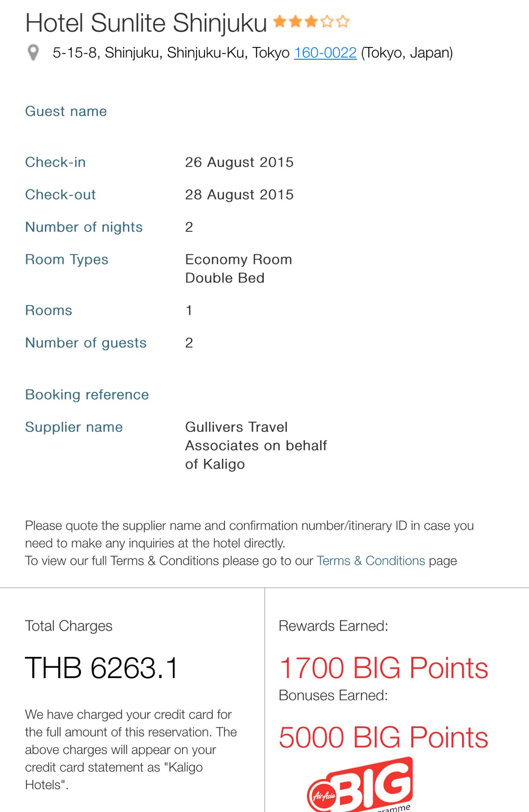Click the AirAsia BIG logo
Viewport: 529px width, 812px height.
pyautogui.click(x=360, y=786)
